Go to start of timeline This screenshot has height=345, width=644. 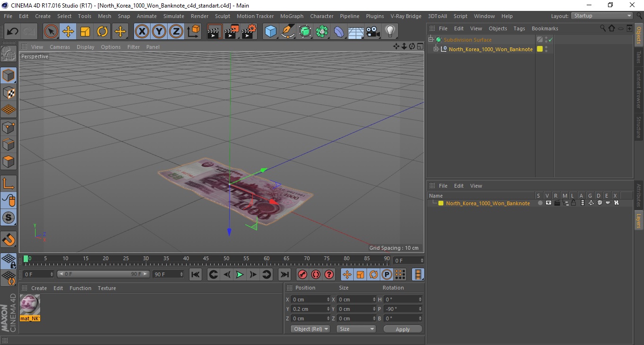196,274
